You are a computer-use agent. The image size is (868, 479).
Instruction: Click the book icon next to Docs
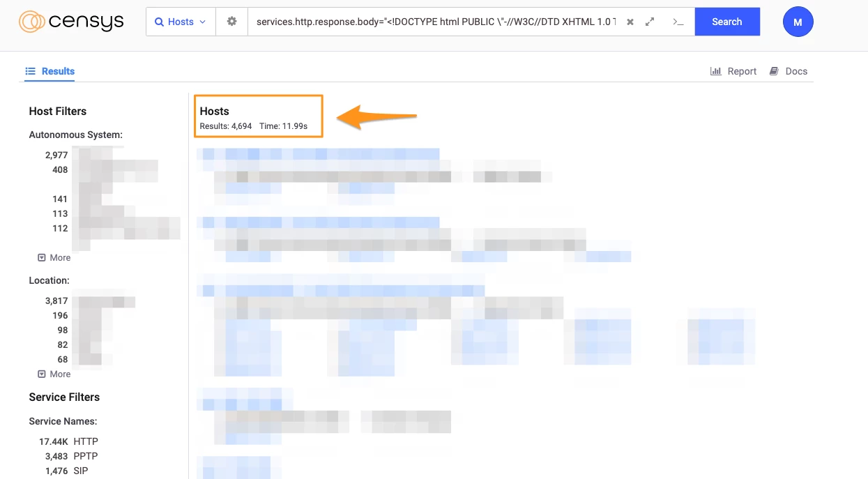773,70
